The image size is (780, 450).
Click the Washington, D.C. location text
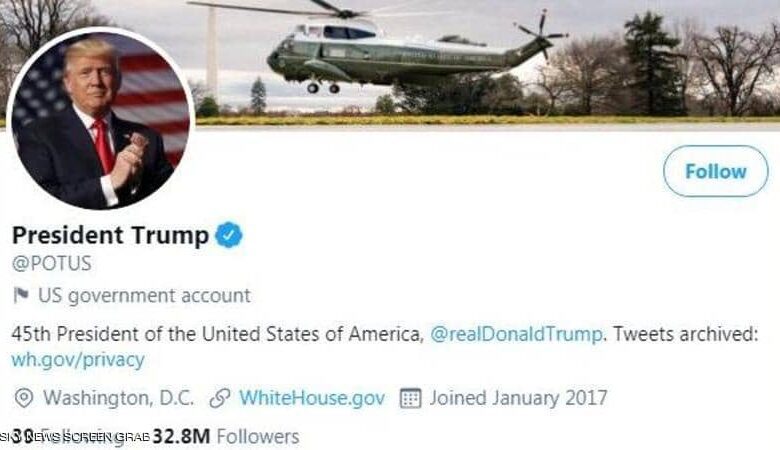click(x=118, y=398)
